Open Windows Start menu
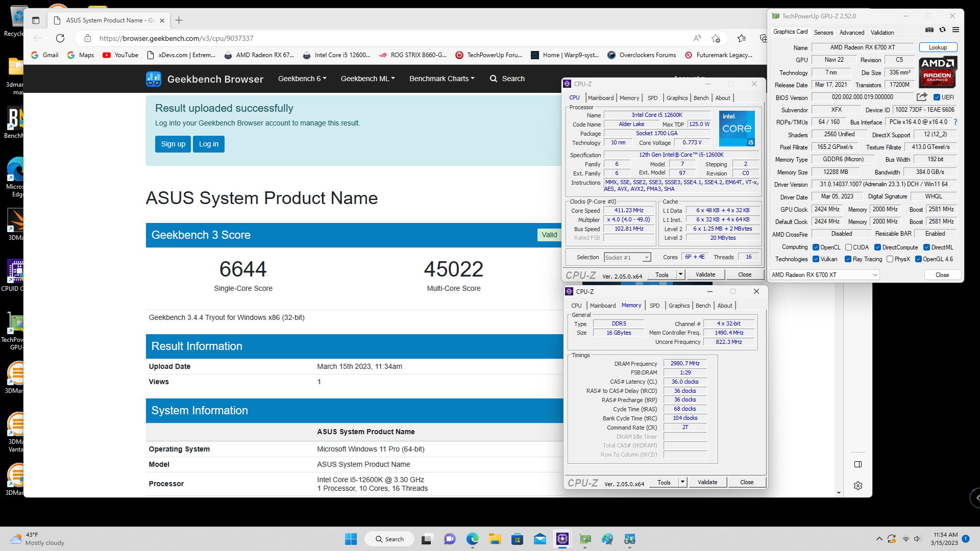The height and width of the screenshot is (551, 980). pos(351,539)
